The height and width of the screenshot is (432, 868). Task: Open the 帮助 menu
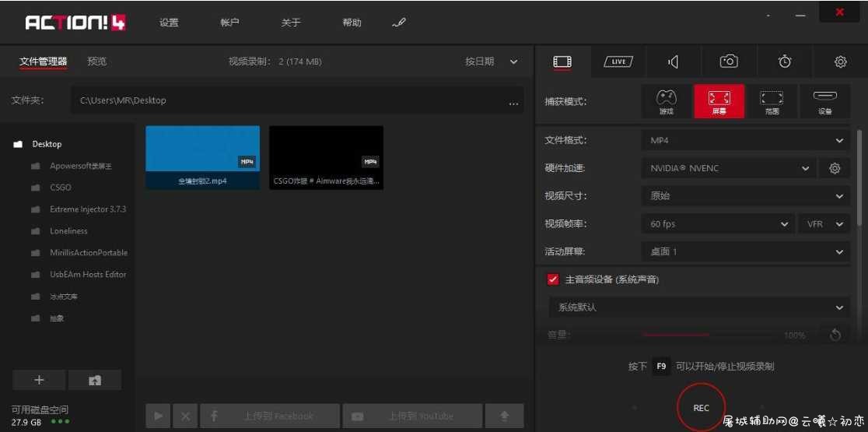pyautogui.click(x=352, y=23)
